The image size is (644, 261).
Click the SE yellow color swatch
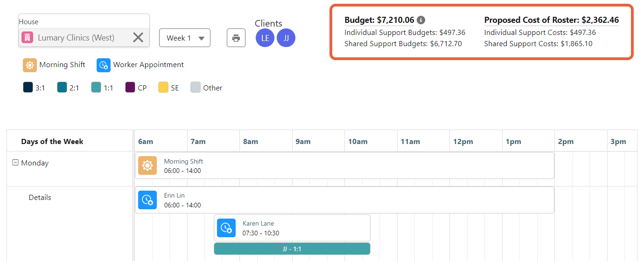click(163, 88)
